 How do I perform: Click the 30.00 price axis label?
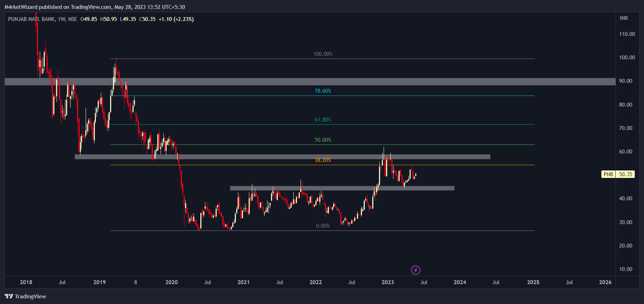point(626,222)
